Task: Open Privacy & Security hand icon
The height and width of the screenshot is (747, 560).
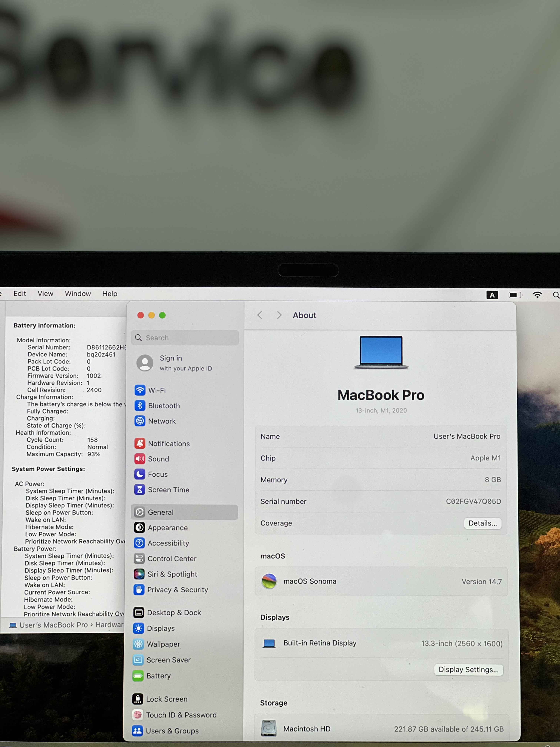Action: (x=139, y=590)
